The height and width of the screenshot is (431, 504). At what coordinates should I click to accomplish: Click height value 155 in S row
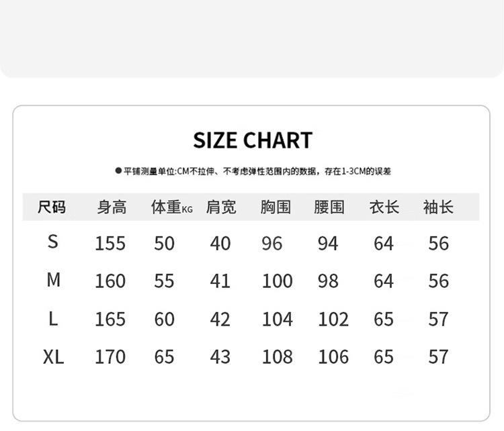tap(110, 243)
